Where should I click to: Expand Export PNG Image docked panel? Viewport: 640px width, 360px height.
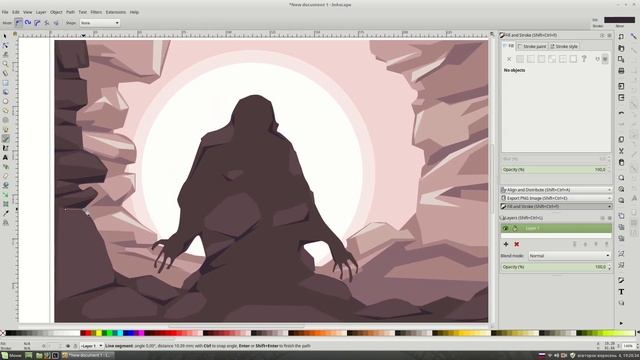tap(556, 198)
